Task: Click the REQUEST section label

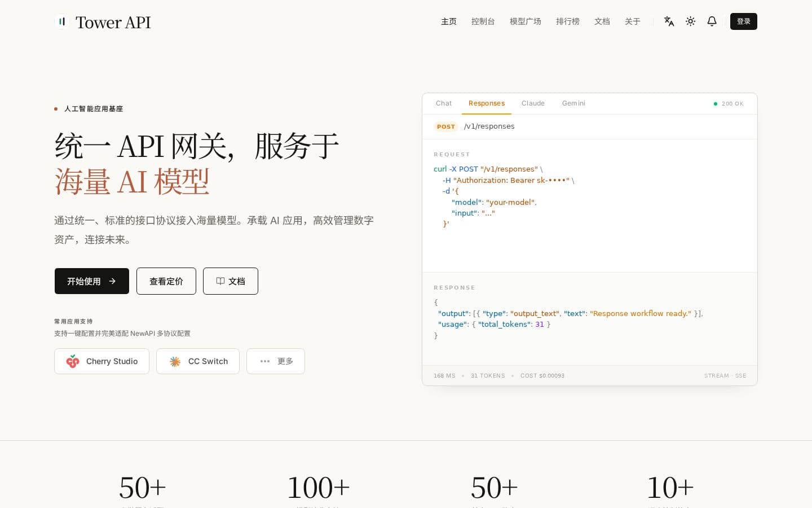Action: (452, 155)
